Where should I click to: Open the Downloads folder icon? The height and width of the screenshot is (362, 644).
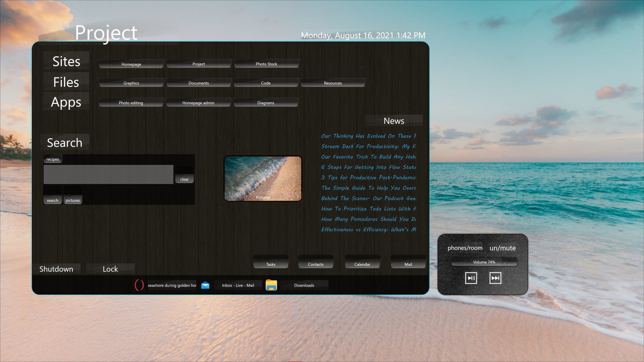pyautogui.click(x=272, y=285)
